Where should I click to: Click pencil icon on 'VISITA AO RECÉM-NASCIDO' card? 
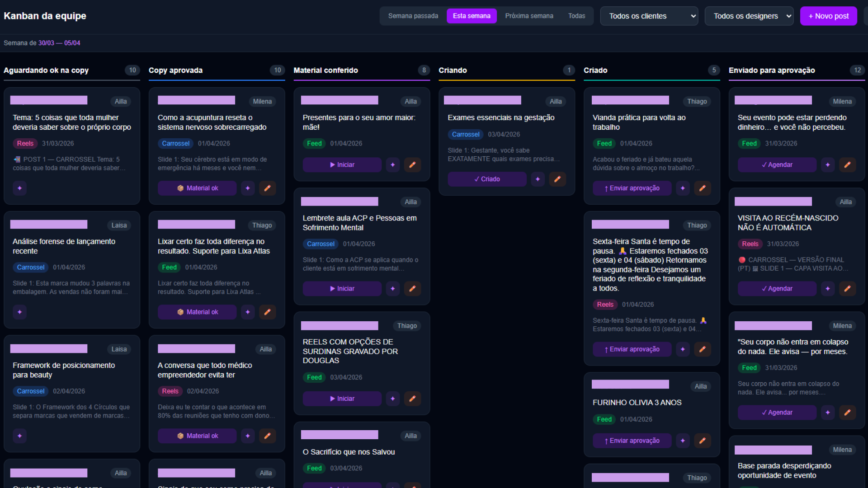tap(848, 289)
